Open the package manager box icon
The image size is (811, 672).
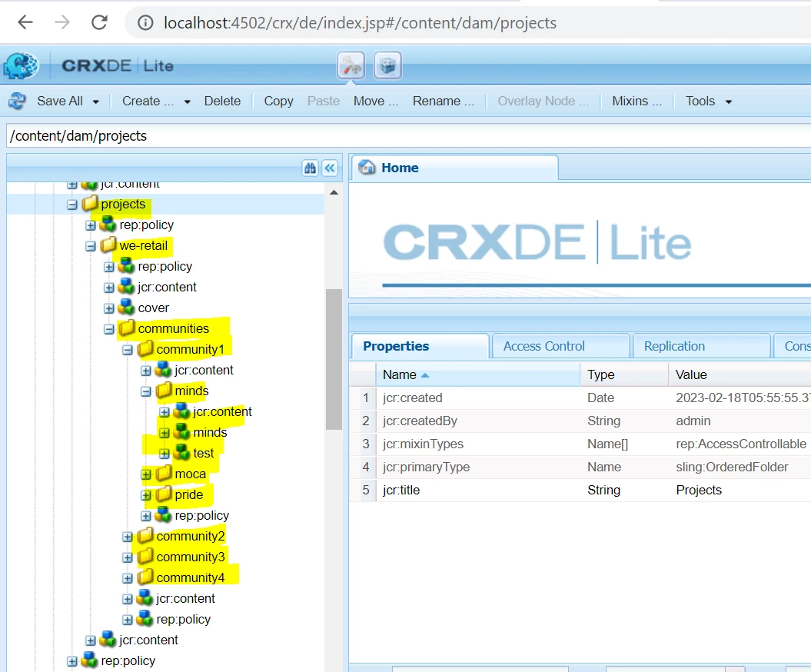click(x=388, y=66)
